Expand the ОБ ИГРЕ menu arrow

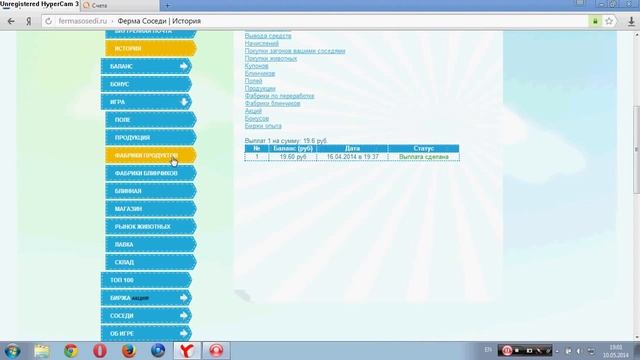184,333
